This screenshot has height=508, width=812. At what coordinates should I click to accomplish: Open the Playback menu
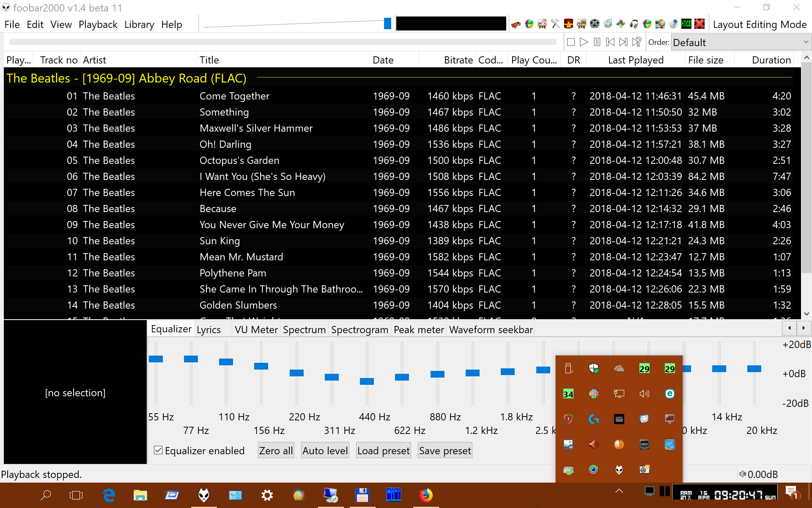(98, 25)
